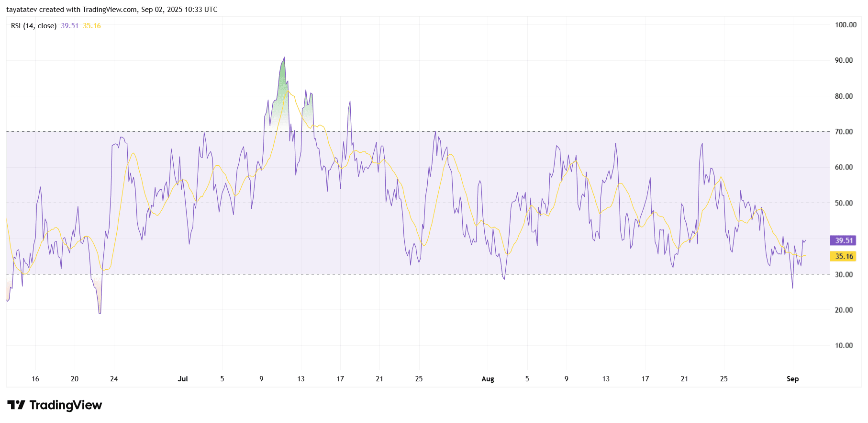Click the attribution text mentioning TradingView.com
Screen dimensions: 868x423
[x=111, y=10]
